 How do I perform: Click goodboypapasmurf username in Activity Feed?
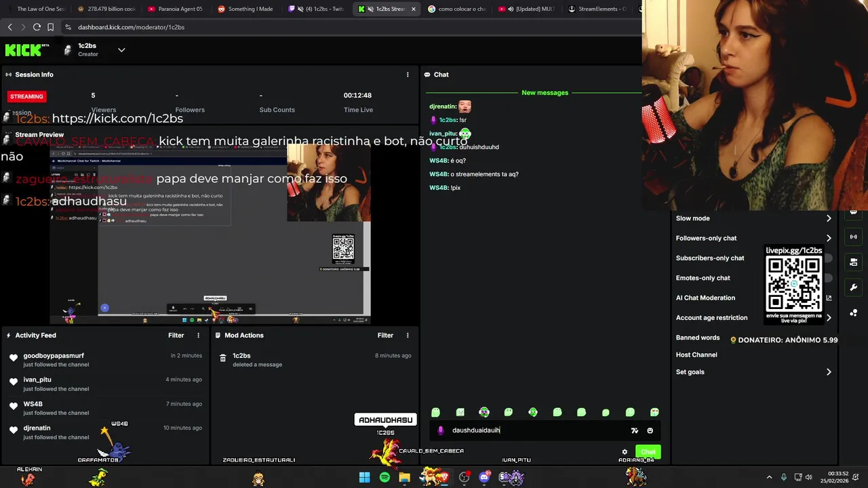click(x=54, y=356)
